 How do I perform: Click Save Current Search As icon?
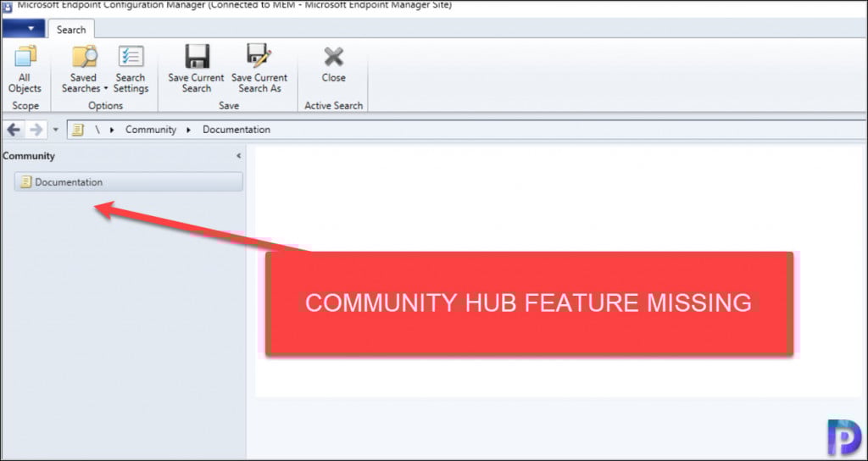[259, 56]
